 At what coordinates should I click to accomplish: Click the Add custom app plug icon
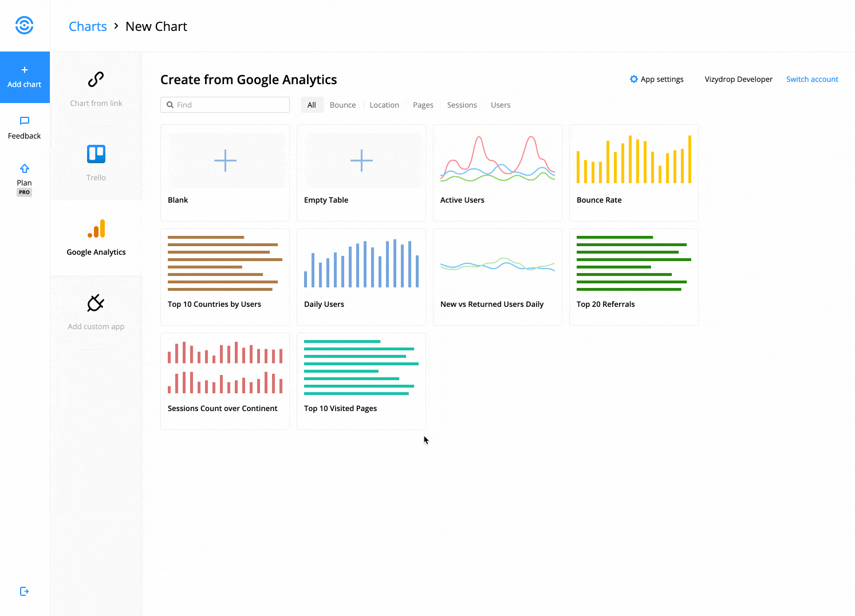(x=95, y=303)
